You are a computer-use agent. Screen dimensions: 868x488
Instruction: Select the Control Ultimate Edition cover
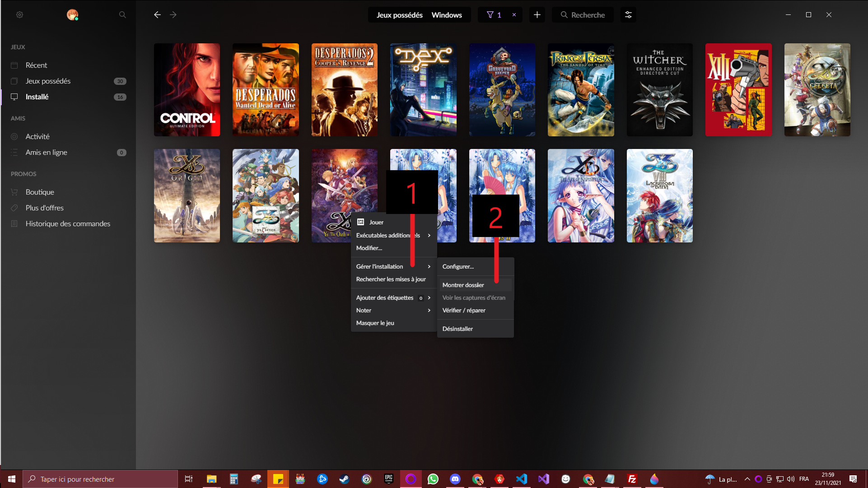coord(187,90)
